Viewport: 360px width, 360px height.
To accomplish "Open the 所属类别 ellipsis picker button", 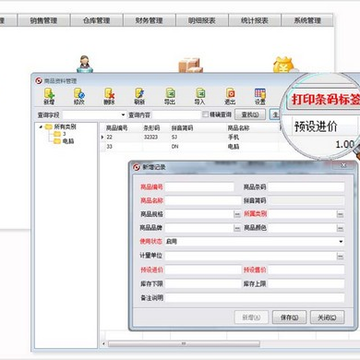I will (x=340, y=215).
